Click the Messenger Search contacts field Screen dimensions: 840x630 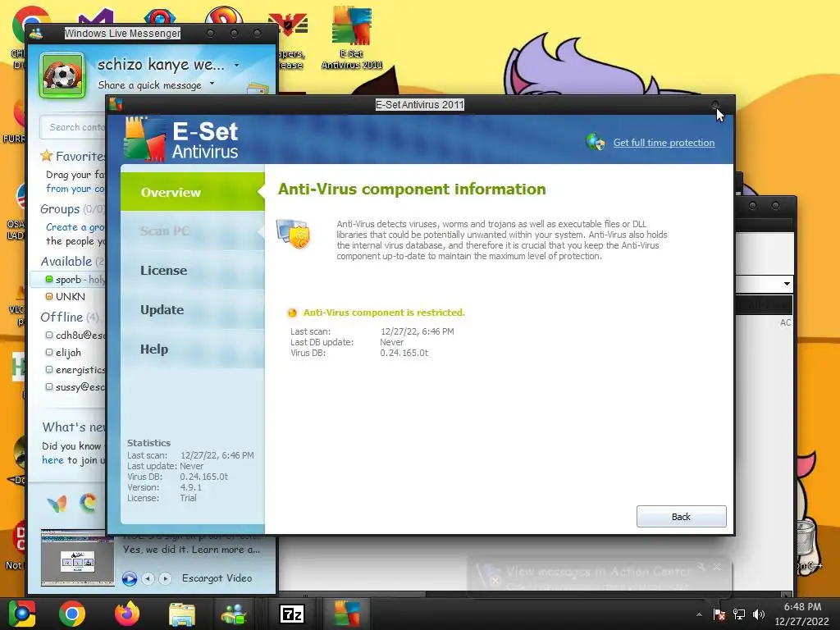[x=74, y=127]
